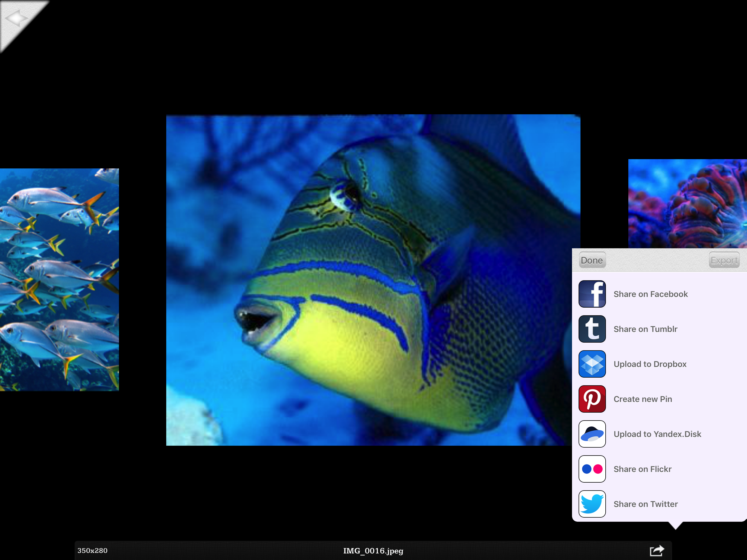Click the Yandex.Disk icon
The width and height of the screenshot is (747, 560).
(592, 434)
